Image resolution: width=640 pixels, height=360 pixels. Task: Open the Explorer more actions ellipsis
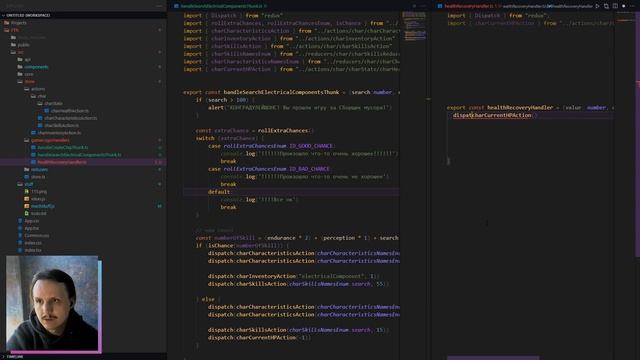(159, 6)
